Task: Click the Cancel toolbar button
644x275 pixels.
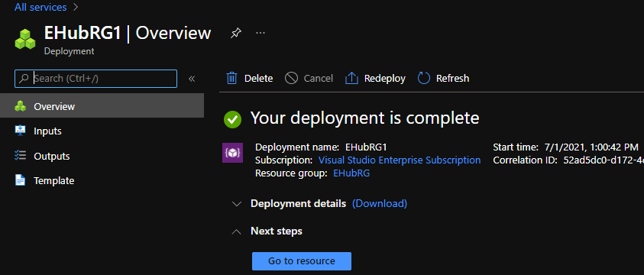Action: (309, 79)
